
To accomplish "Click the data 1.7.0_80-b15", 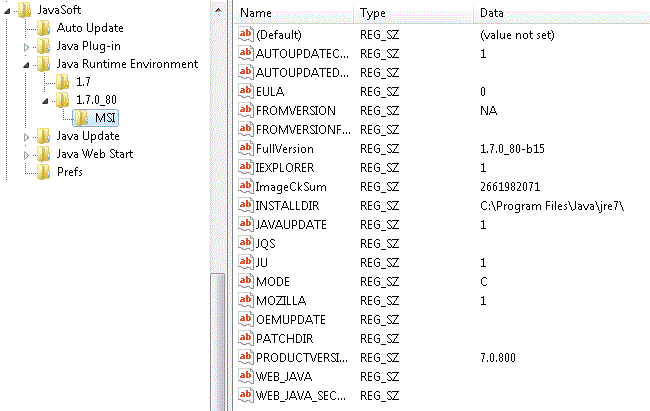I will point(512,148).
